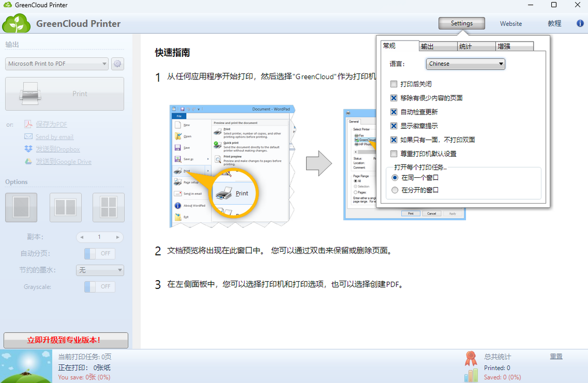Viewport: 588px width, 383px height.
Task: Open the 语言 Chinese dropdown
Action: pos(465,64)
